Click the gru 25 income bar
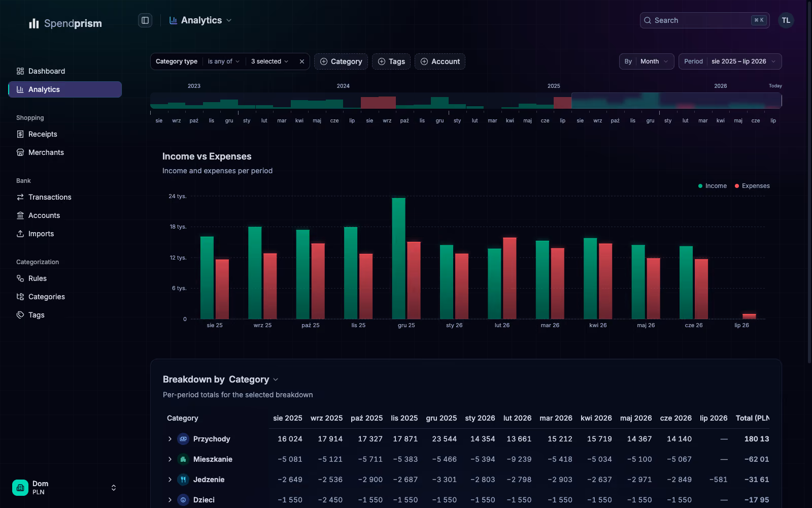This screenshot has width=812, height=508. (399, 259)
